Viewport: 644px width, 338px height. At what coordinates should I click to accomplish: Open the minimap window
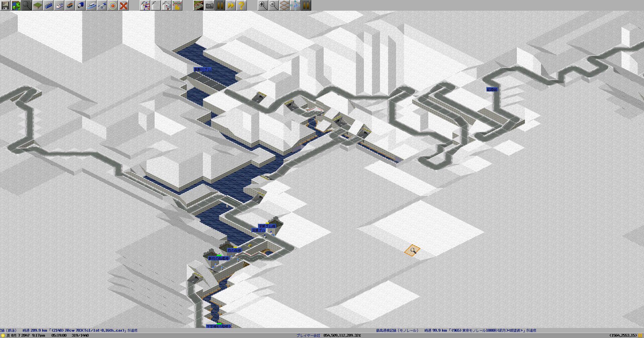coord(16,5)
